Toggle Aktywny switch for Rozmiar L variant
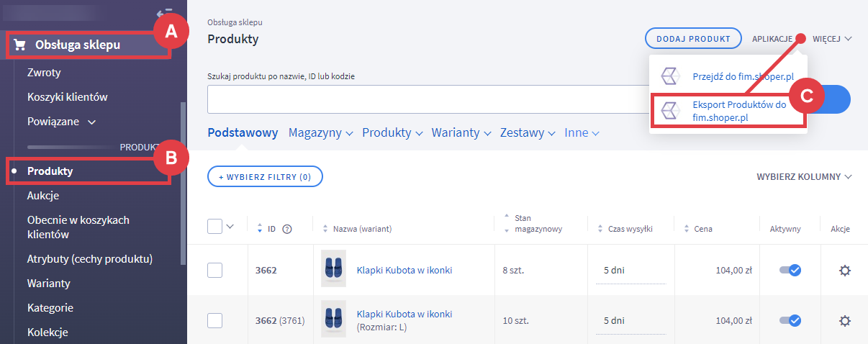 (x=790, y=321)
